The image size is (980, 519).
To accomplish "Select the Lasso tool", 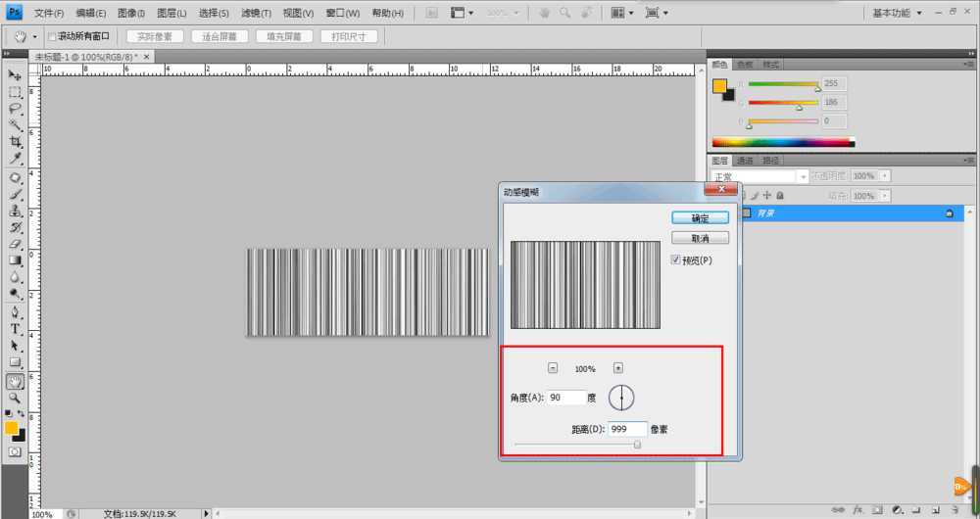I will coord(15,109).
